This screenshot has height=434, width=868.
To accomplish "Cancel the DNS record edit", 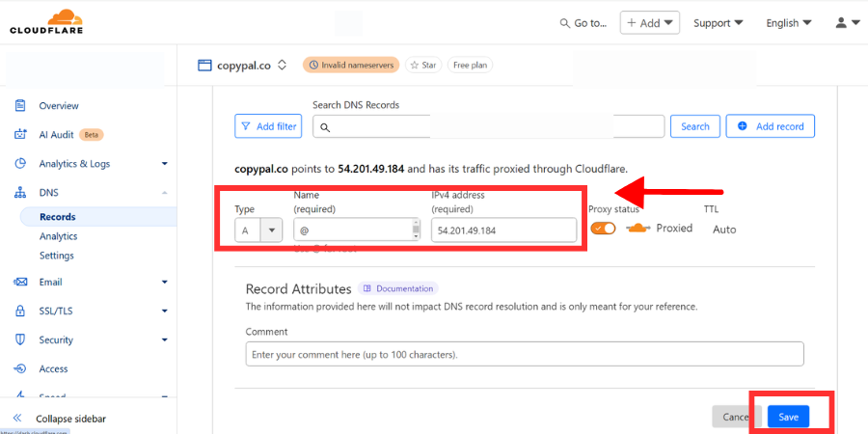I will pos(737,417).
